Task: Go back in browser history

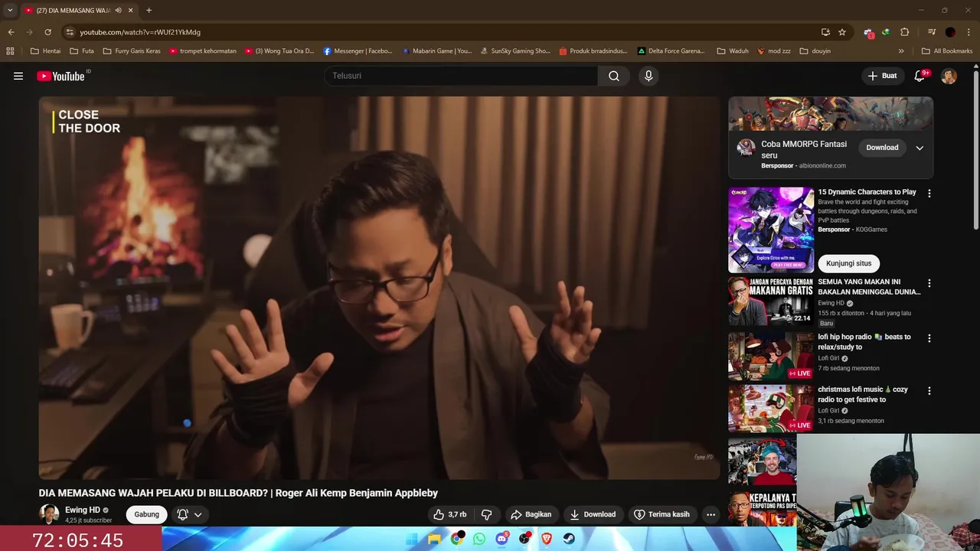Action: click(x=11, y=32)
